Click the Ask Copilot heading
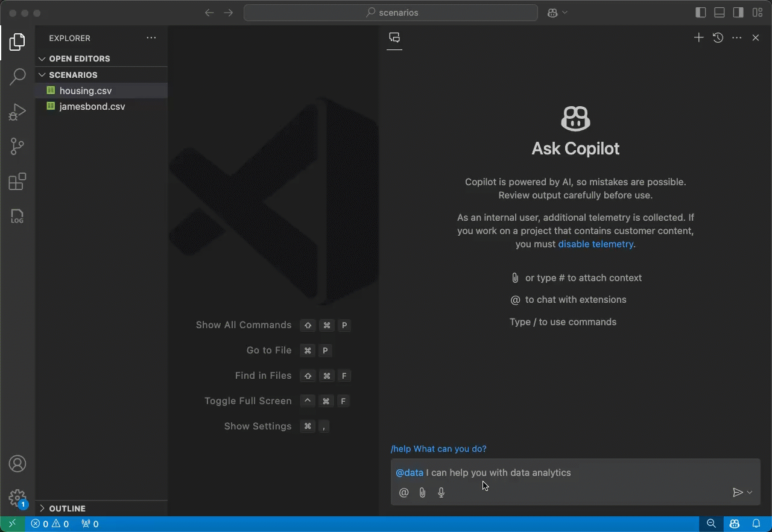Viewport: 772px width, 532px height. [x=575, y=149]
